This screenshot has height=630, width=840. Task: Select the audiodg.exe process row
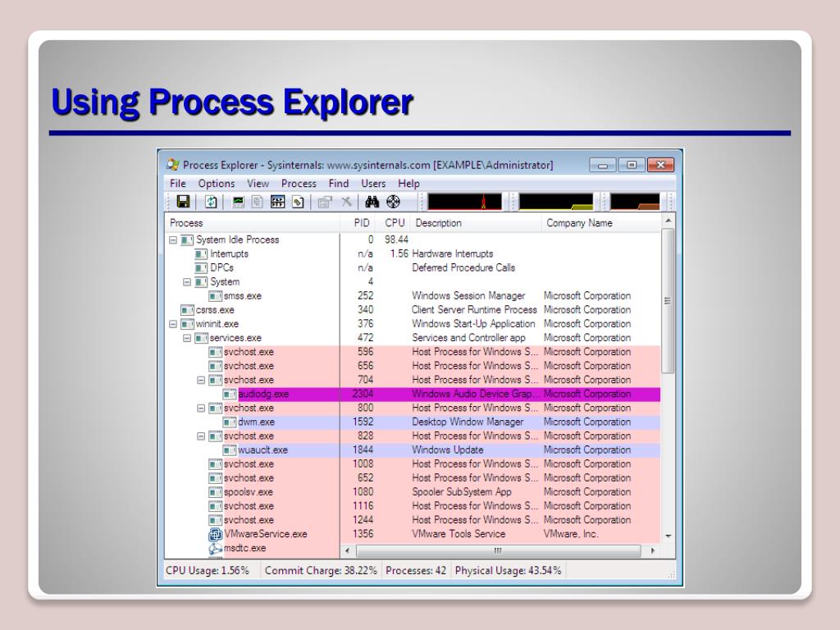coord(413,395)
